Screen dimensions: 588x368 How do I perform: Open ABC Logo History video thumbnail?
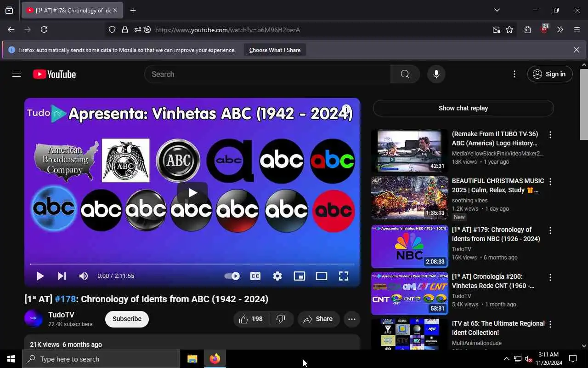pos(410,151)
